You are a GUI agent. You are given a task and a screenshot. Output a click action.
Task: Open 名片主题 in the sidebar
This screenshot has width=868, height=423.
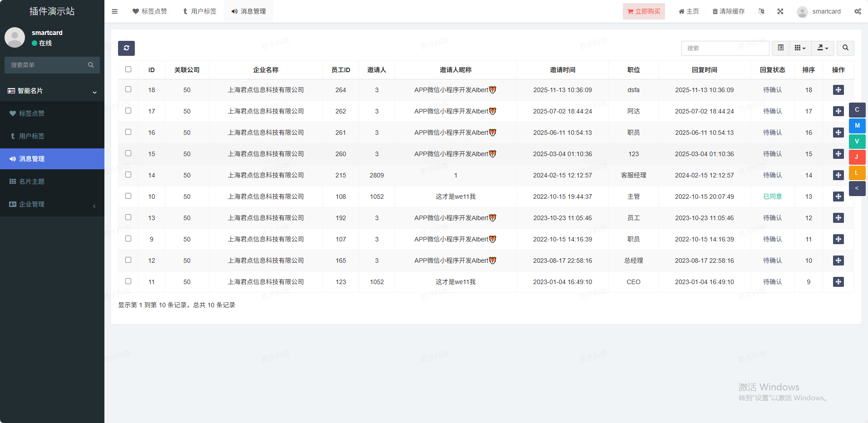32,182
